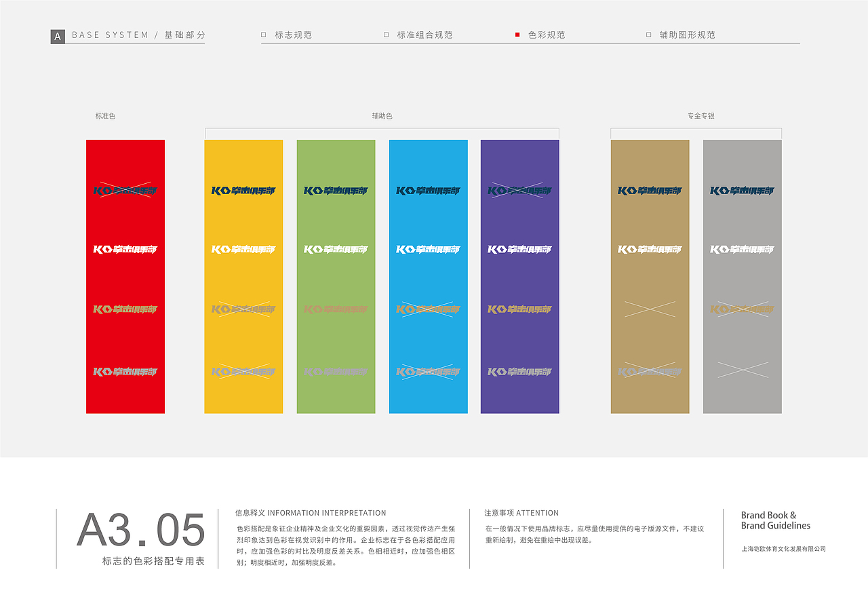Select the white logo on the purple swatch
Image resolution: width=868 pixels, height=614 pixels.
[519, 250]
